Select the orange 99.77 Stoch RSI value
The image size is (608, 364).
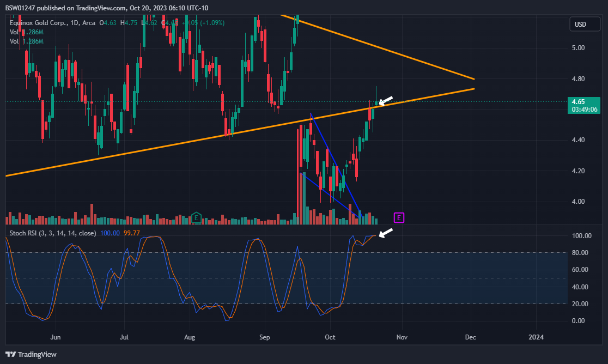[131, 233]
